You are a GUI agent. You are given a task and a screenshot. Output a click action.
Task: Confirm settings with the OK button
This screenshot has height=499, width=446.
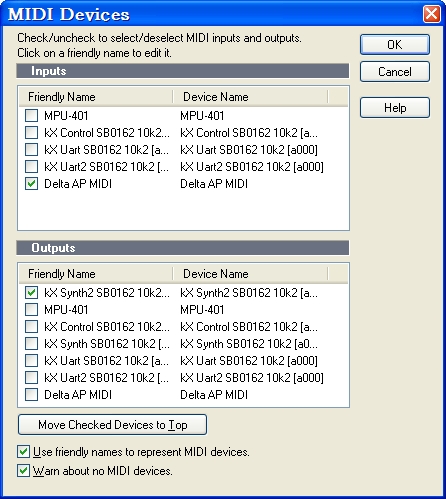[x=395, y=45]
